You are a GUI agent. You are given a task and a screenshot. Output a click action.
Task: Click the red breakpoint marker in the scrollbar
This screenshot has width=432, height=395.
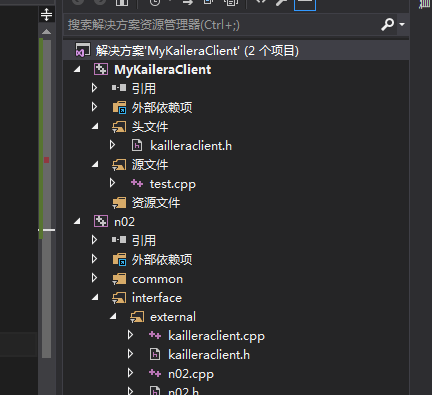point(46,160)
